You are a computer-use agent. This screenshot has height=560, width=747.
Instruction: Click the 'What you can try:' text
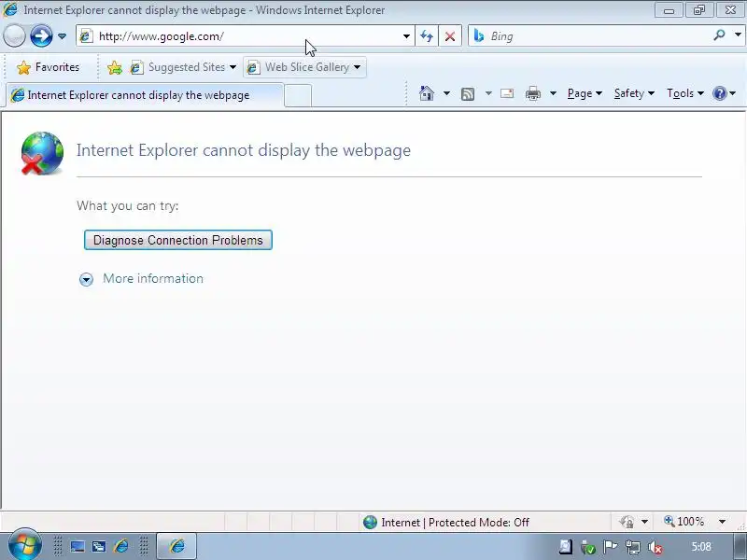(x=128, y=205)
